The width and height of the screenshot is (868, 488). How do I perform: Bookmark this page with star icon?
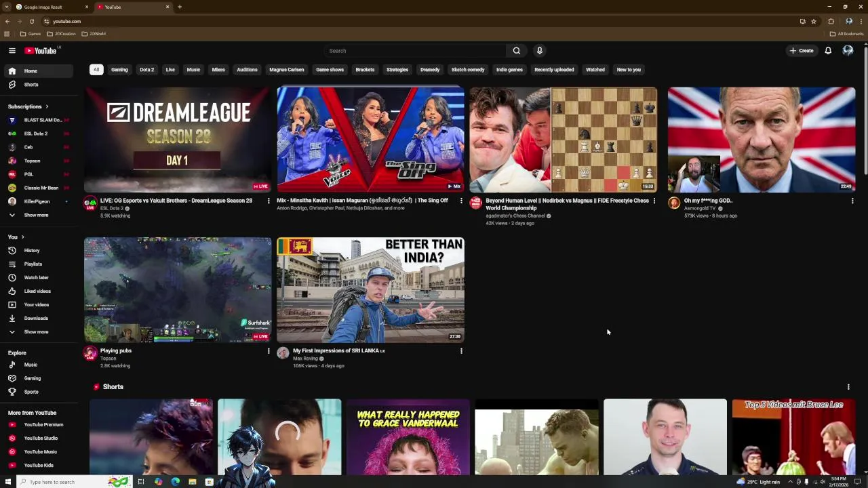[814, 21]
